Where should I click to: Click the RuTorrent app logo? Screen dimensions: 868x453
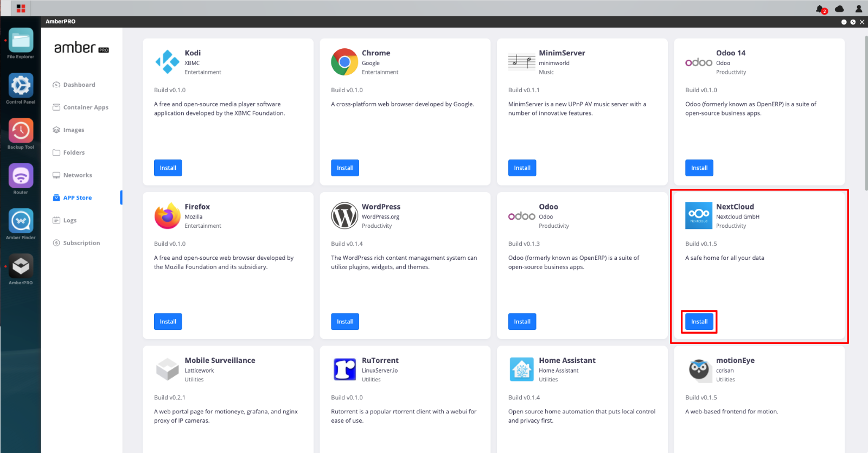point(344,369)
